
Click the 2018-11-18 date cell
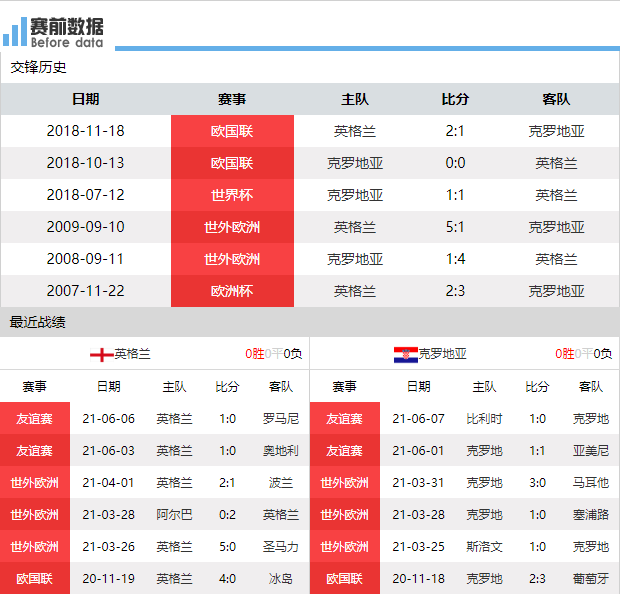click(85, 131)
